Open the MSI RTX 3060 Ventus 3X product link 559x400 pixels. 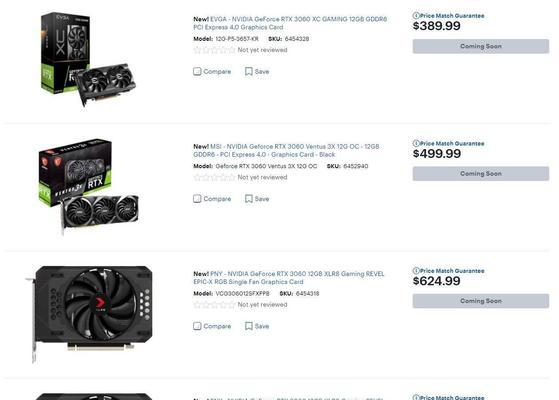[286, 150]
